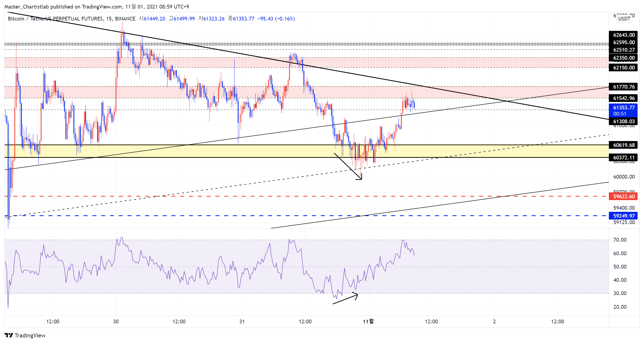This screenshot has height=343, width=644.
Task: Click the RSI 20.00 scale value
Action: coord(620,307)
